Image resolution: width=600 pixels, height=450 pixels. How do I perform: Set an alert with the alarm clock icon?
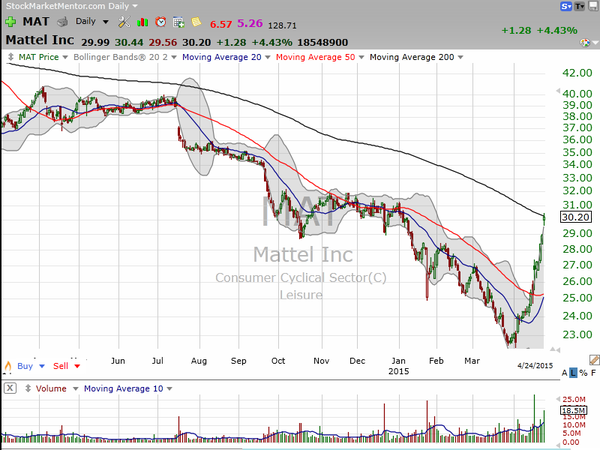point(161,22)
